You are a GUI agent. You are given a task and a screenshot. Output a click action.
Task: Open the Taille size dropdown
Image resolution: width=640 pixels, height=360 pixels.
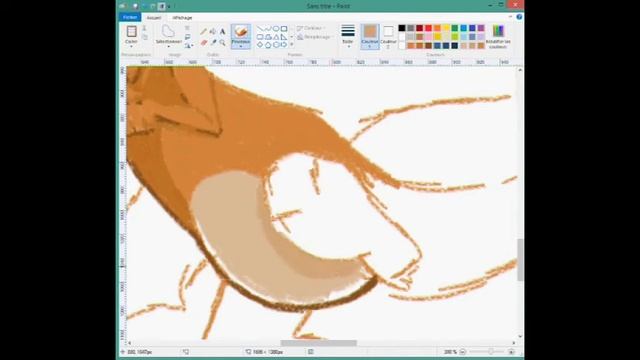point(348,37)
